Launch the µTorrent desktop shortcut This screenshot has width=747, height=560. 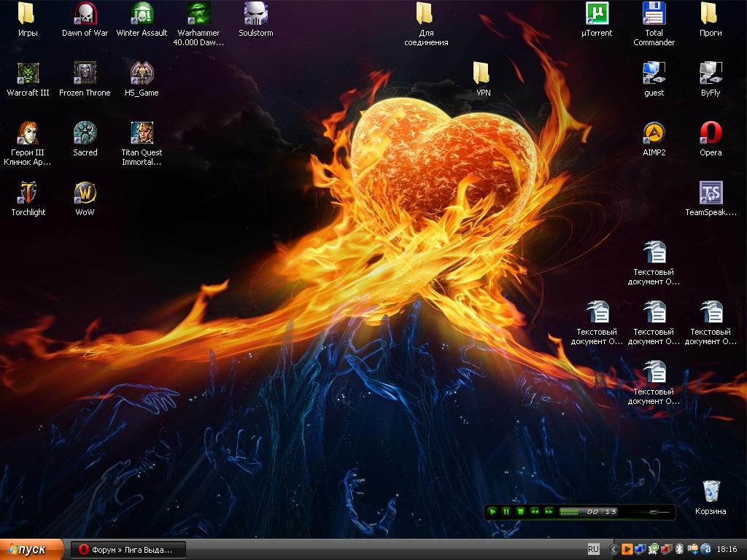pyautogui.click(x=597, y=14)
